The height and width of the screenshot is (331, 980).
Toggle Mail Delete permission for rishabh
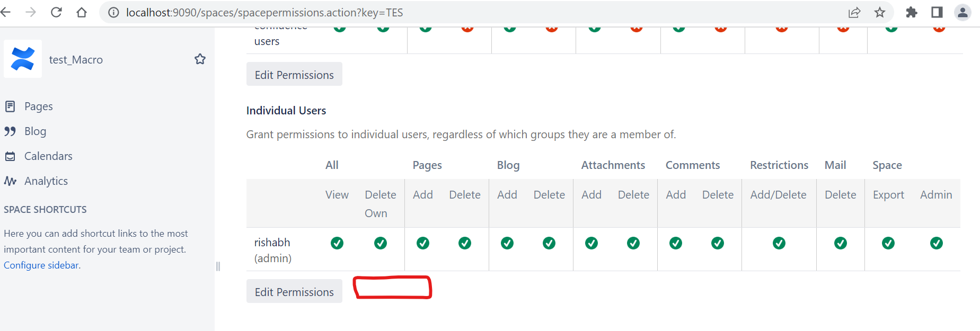coord(840,243)
